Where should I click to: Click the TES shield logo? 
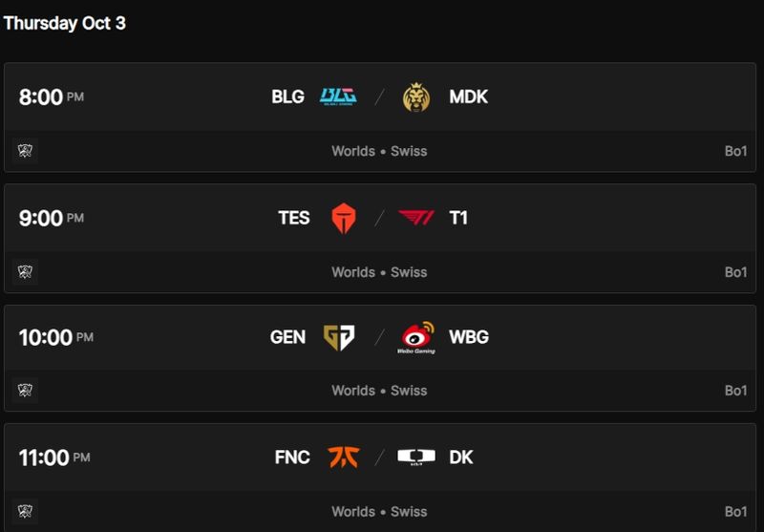342,218
